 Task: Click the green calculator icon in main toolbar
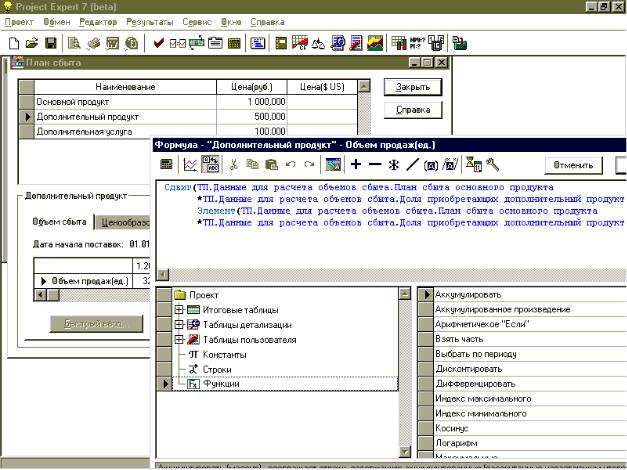pos(234,43)
